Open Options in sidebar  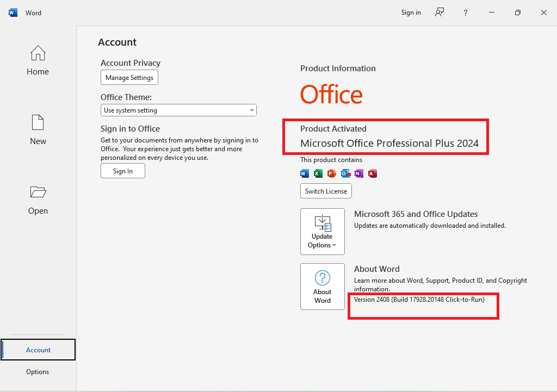tap(38, 372)
